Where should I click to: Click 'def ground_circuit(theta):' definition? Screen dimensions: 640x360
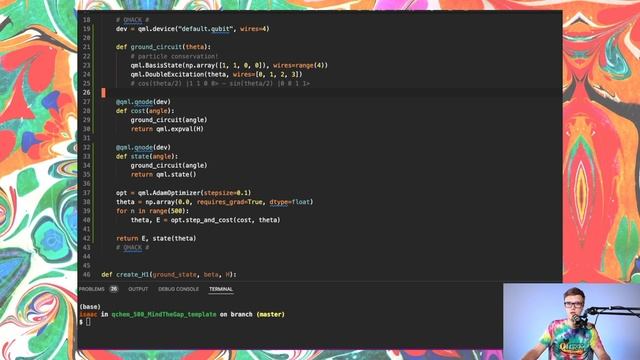click(163, 47)
